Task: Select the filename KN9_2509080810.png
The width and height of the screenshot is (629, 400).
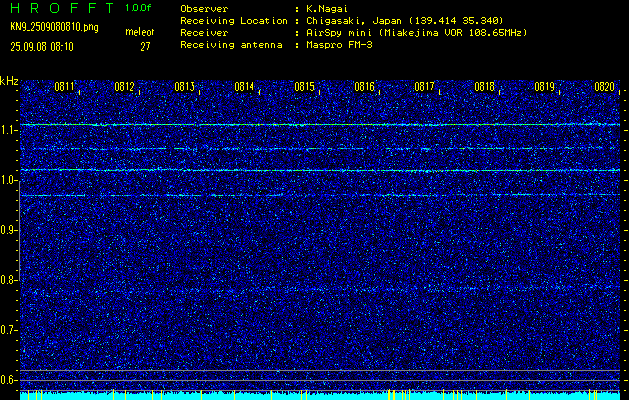Action: pyautogui.click(x=54, y=27)
